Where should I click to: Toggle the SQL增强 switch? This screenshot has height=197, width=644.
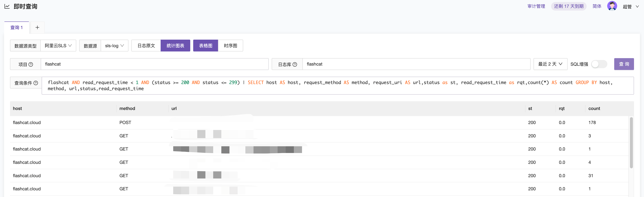(x=599, y=64)
